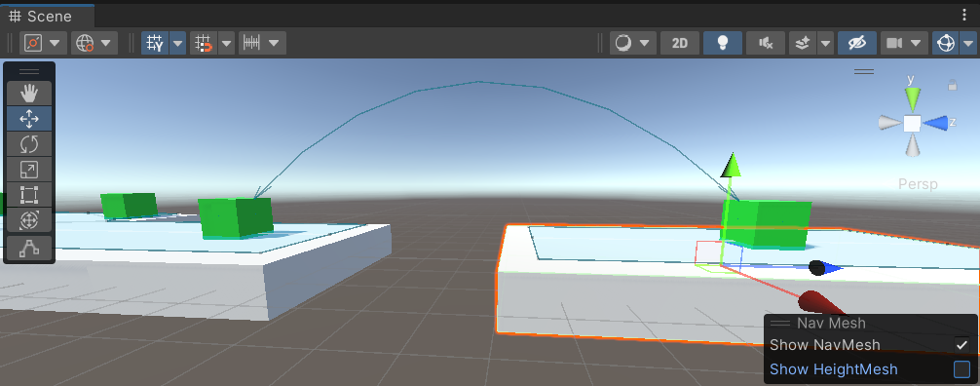Click the Nav Mesh overlay handle

[x=780, y=324]
